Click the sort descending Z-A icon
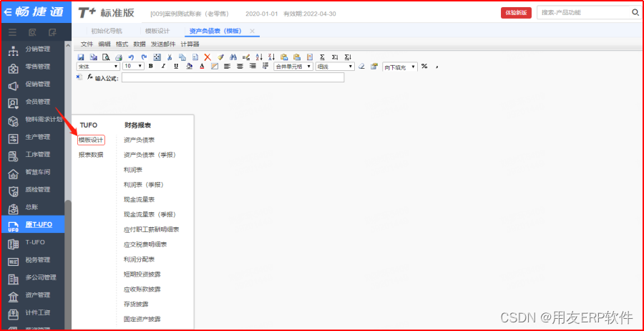The height and width of the screenshot is (331, 644). (x=271, y=57)
